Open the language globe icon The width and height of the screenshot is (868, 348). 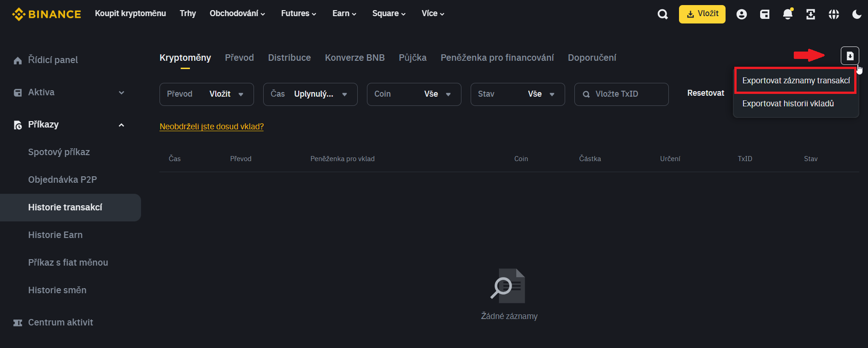pos(833,14)
